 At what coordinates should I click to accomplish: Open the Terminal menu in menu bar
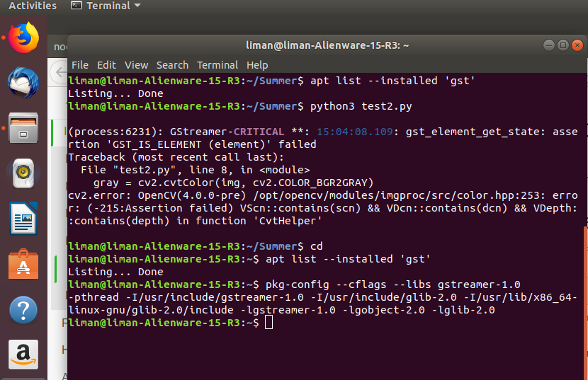[x=217, y=65]
